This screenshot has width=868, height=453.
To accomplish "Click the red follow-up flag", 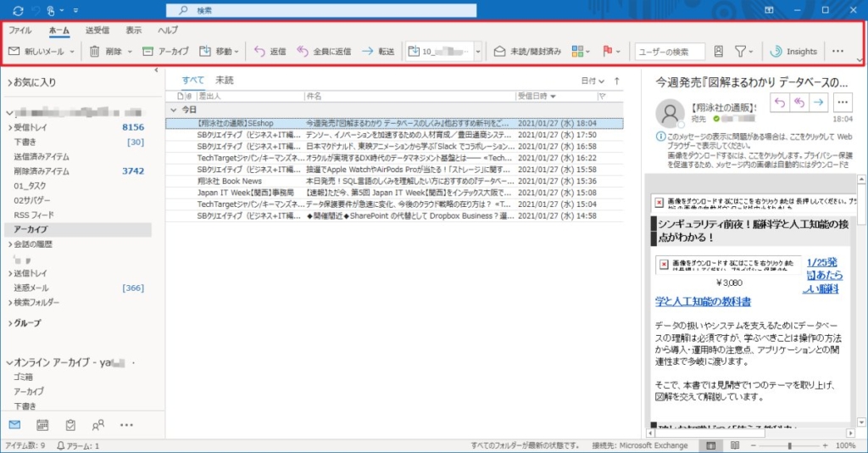I will (607, 51).
